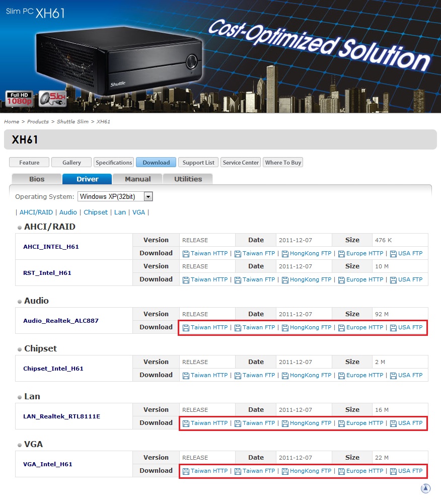Switch to the Bios sub-tab

[37, 179]
